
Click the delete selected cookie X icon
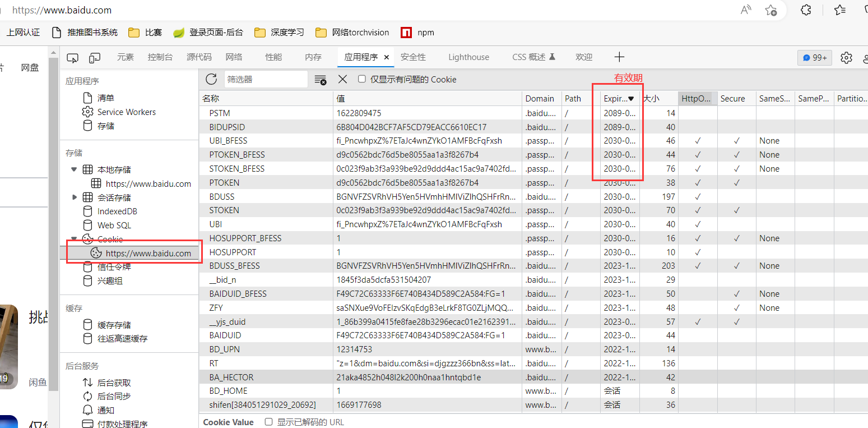tap(343, 79)
